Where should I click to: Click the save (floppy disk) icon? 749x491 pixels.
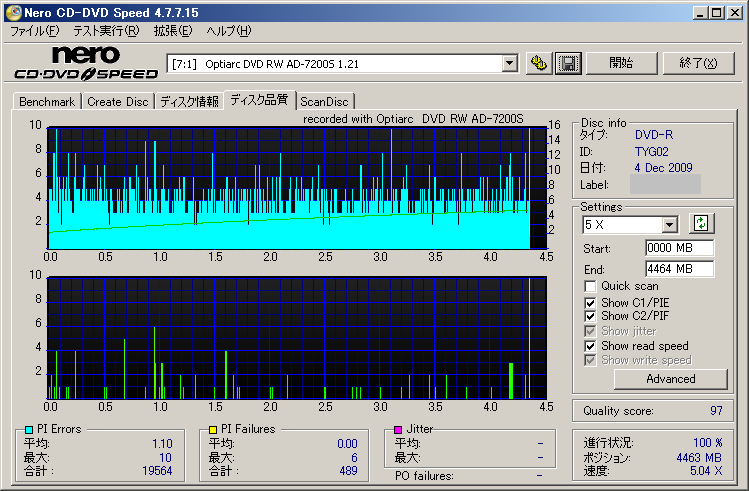click(568, 64)
